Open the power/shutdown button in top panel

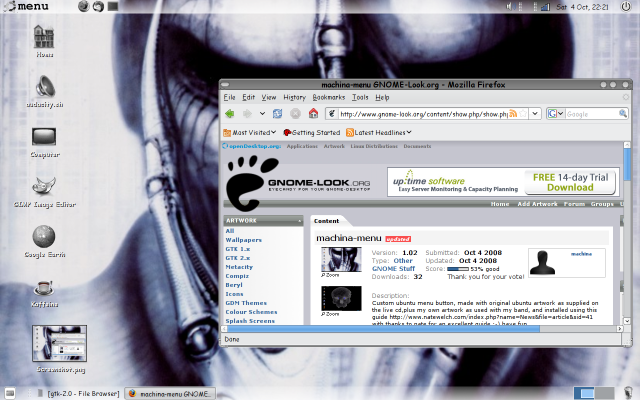[x=626, y=7]
